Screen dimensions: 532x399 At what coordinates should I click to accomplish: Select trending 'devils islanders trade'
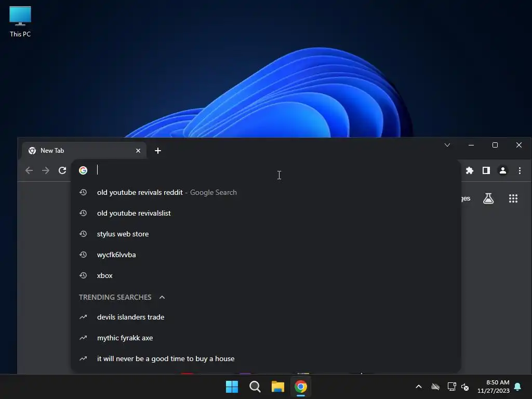click(x=265, y=317)
